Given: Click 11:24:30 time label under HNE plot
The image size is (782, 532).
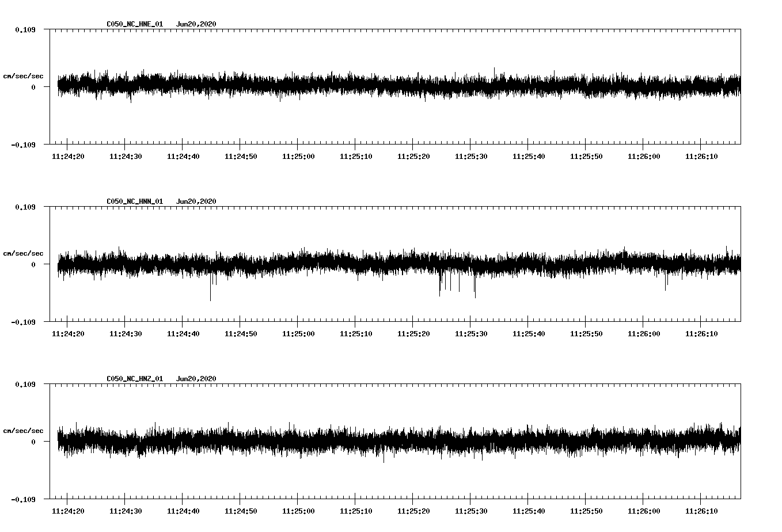Looking at the screenshot, I should pos(126,157).
